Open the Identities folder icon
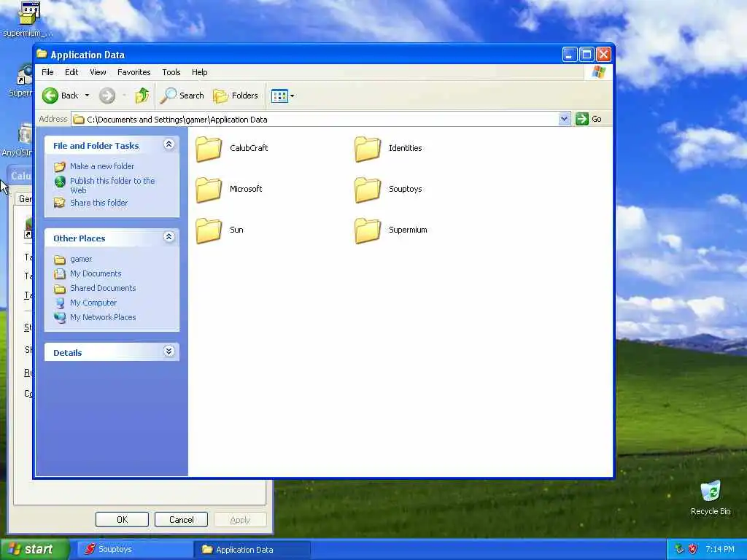This screenshot has height=560, width=747. [x=368, y=149]
